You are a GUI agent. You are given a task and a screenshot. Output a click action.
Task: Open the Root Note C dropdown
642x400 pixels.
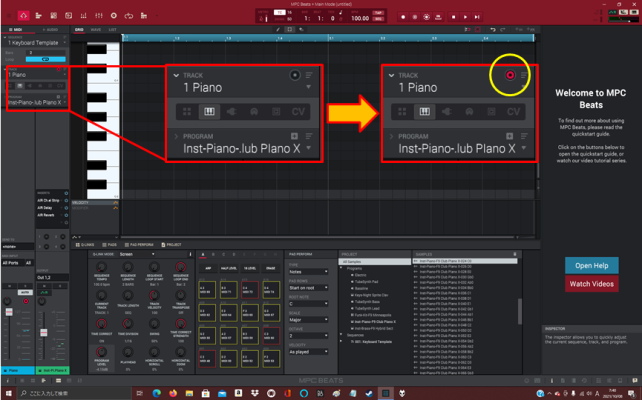308,304
